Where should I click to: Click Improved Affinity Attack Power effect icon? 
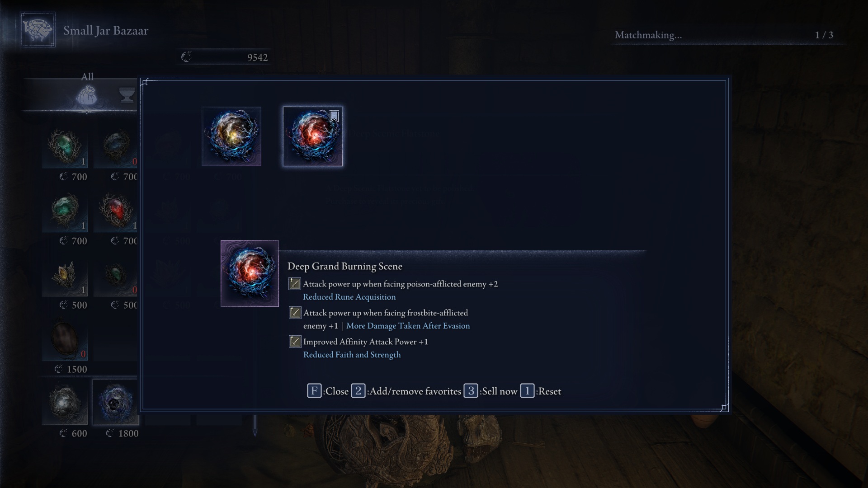(x=295, y=342)
